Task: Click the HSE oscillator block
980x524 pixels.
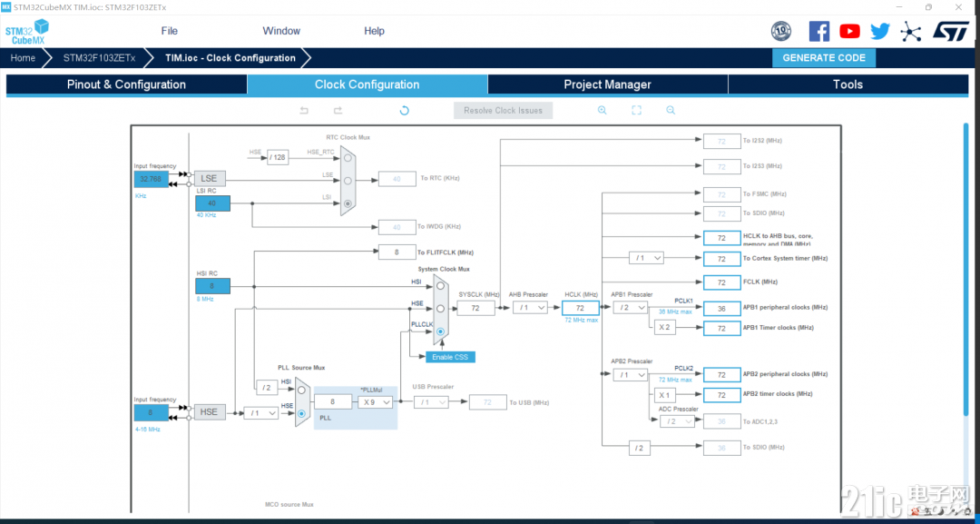Action: (209, 412)
